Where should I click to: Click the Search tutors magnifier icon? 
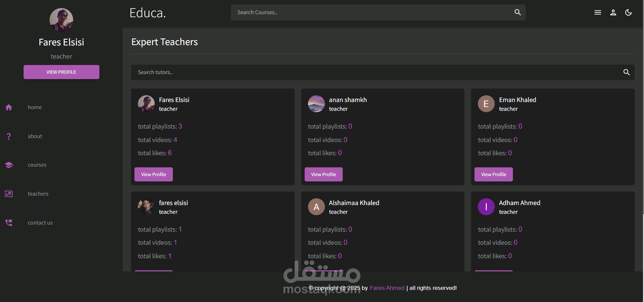[x=626, y=72]
